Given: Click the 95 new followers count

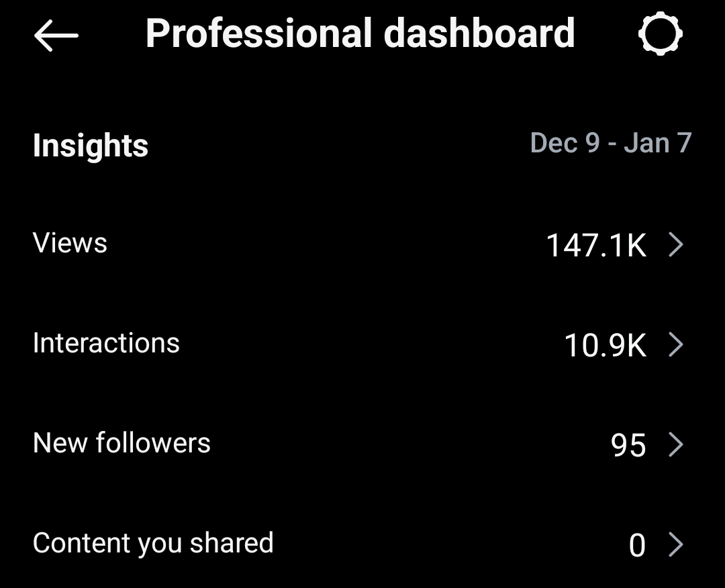Looking at the screenshot, I should [628, 445].
